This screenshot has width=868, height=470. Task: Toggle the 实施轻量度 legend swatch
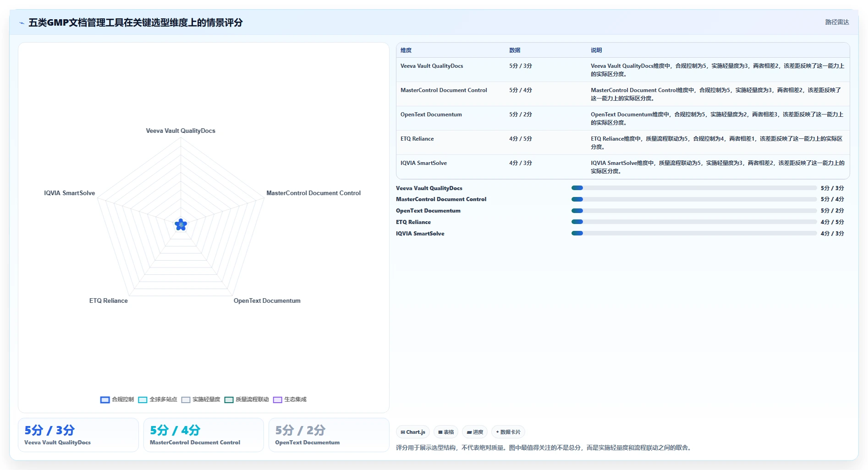pos(186,399)
